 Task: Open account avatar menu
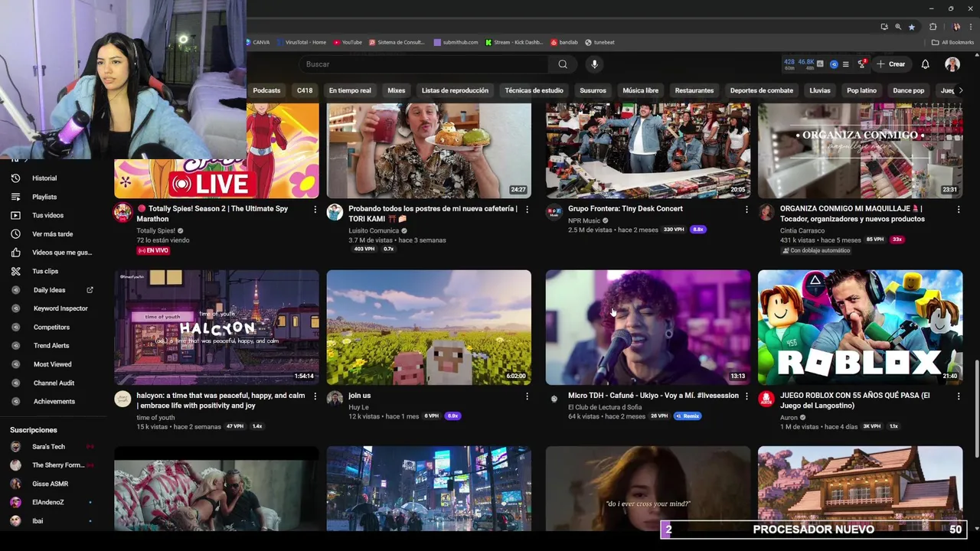[x=952, y=64]
